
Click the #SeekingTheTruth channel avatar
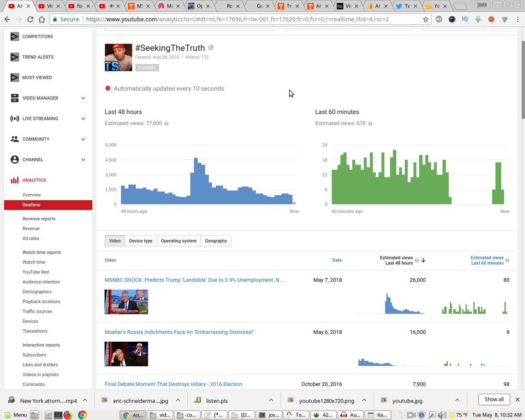click(118, 57)
